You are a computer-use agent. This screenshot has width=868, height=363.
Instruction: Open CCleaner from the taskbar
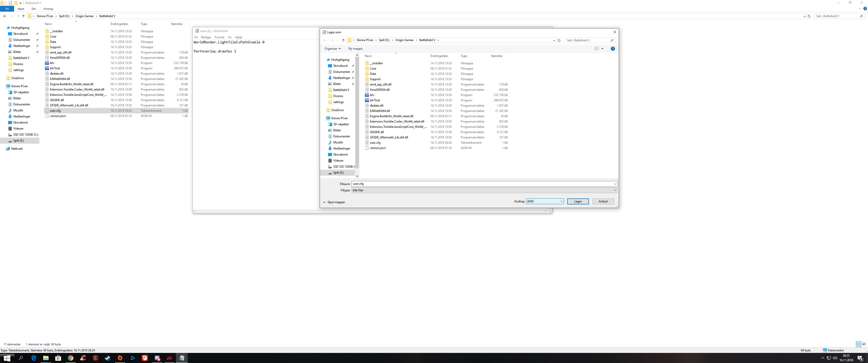[83, 358]
